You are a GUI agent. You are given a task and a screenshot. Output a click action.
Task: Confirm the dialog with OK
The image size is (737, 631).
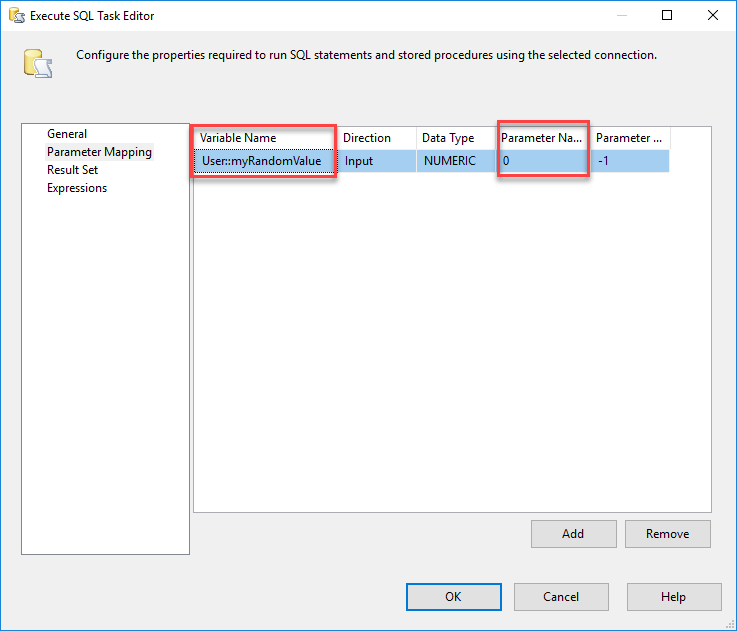[453, 597]
